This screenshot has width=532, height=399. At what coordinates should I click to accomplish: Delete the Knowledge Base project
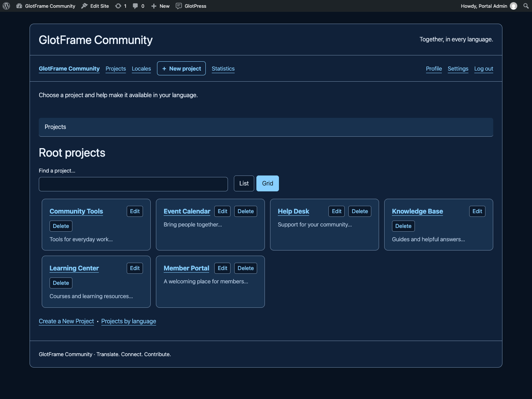[403, 226]
